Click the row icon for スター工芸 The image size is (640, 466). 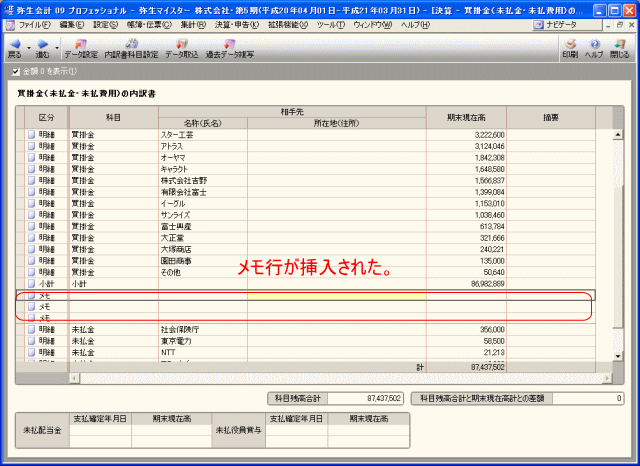pyautogui.click(x=31, y=135)
